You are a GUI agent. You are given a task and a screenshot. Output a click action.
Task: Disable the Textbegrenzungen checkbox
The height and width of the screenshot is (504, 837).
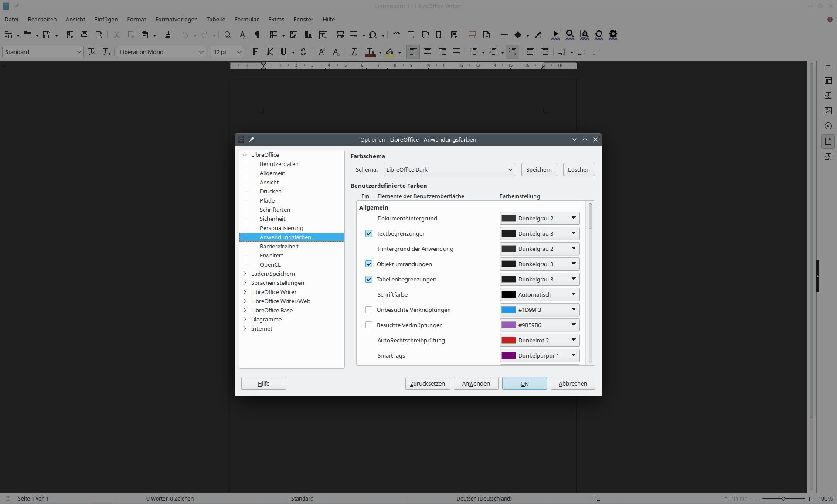368,233
